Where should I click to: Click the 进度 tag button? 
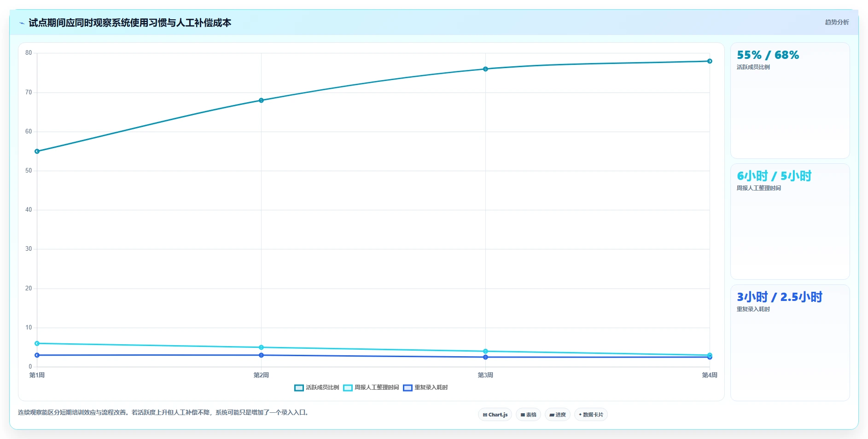coord(558,415)
